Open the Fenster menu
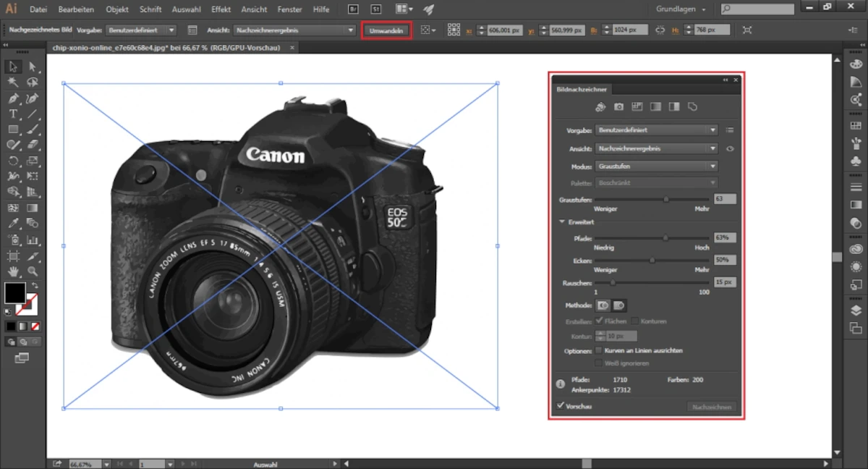 (x=291, y=9)
